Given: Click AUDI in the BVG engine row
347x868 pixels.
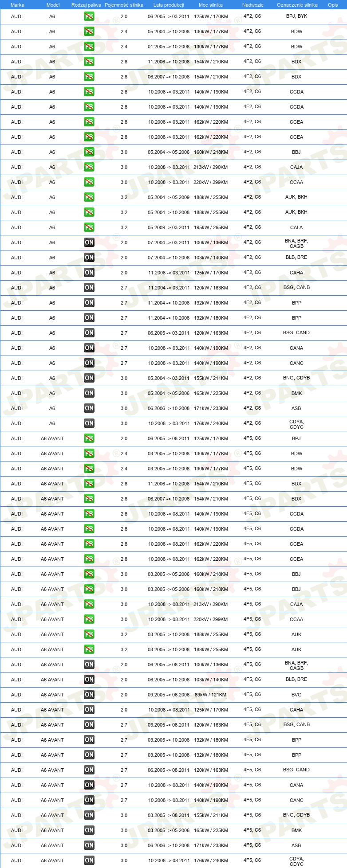Looking at the screenshot, I should (17, 695).
